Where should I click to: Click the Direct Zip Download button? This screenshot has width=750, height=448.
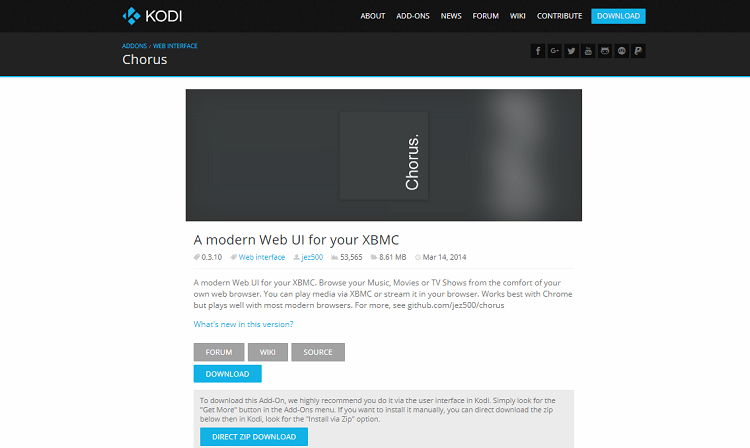[254, 437]
